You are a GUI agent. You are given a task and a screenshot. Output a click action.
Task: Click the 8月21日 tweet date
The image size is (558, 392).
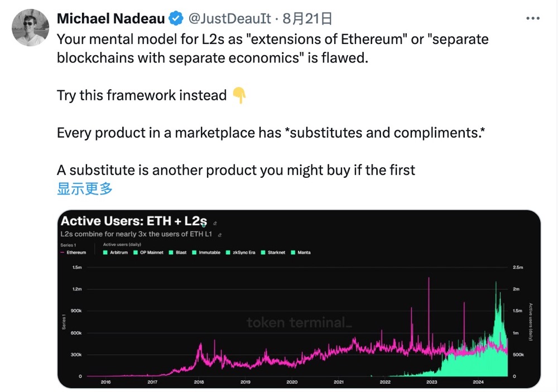point(307,19)
